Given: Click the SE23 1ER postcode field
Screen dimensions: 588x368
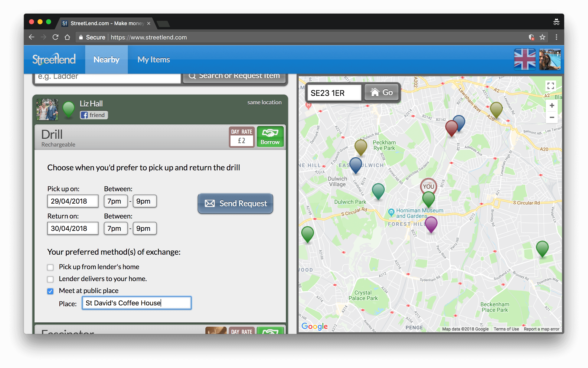Looking at the screenshot, I should pyautogui.click(x=334, y=93).
